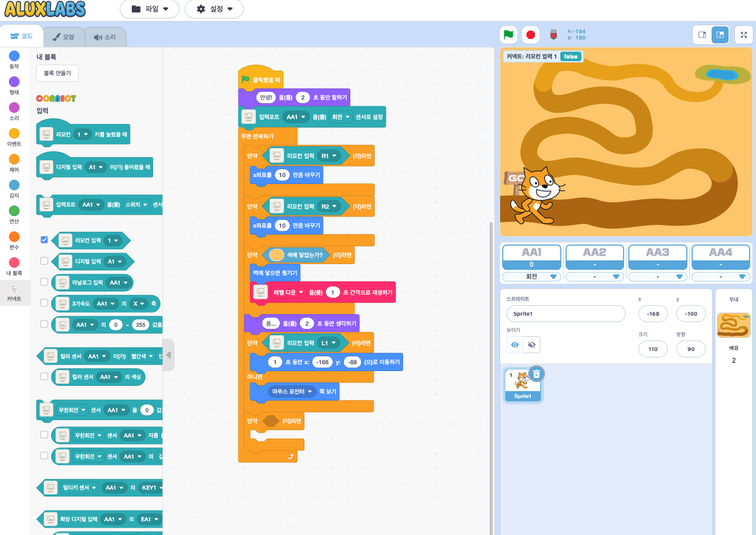Switch to small stage layout
The width and height of the screenshot is (756, 535).
tap(702, 35)
